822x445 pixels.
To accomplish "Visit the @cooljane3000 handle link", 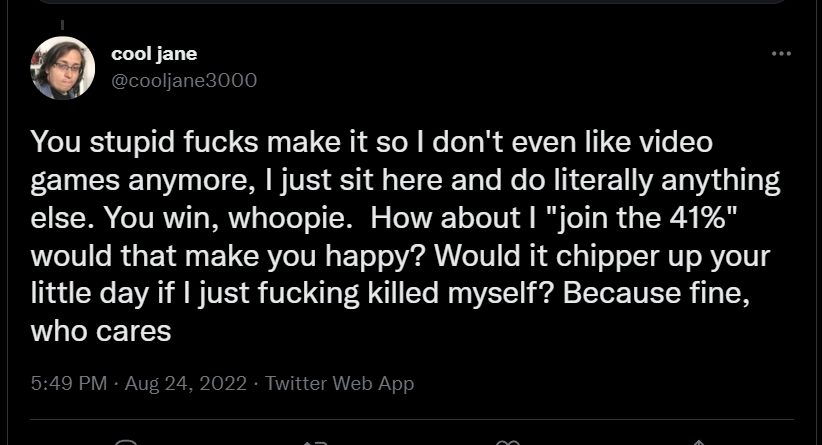I will pyautogui.click(x=184, y=81).
